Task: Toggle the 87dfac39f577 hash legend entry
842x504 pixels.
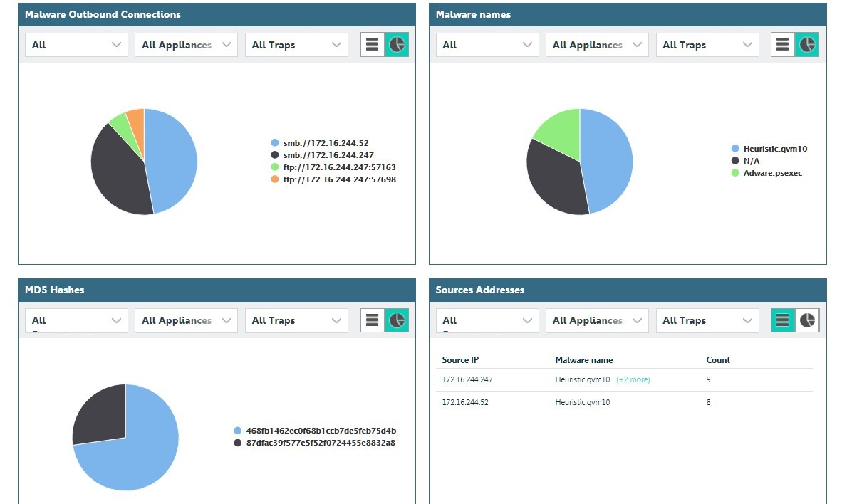Action: [320, 443]
